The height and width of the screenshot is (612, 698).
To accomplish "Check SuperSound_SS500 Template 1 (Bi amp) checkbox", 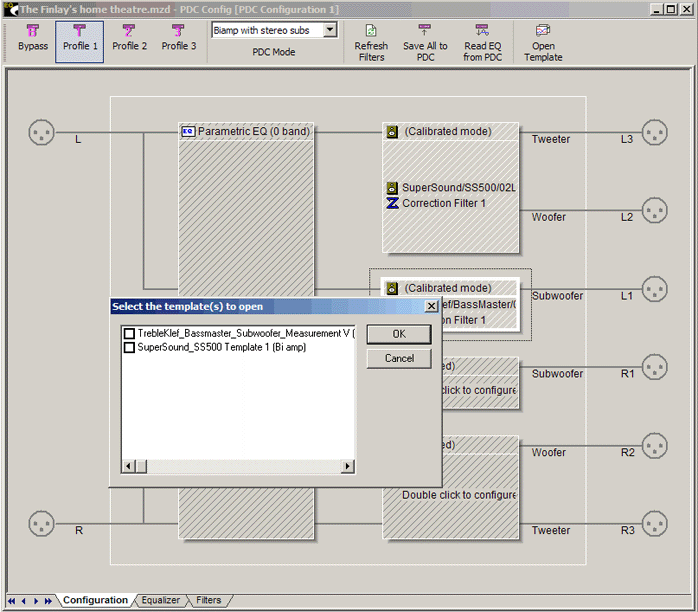I will click(x=129, y=347).
